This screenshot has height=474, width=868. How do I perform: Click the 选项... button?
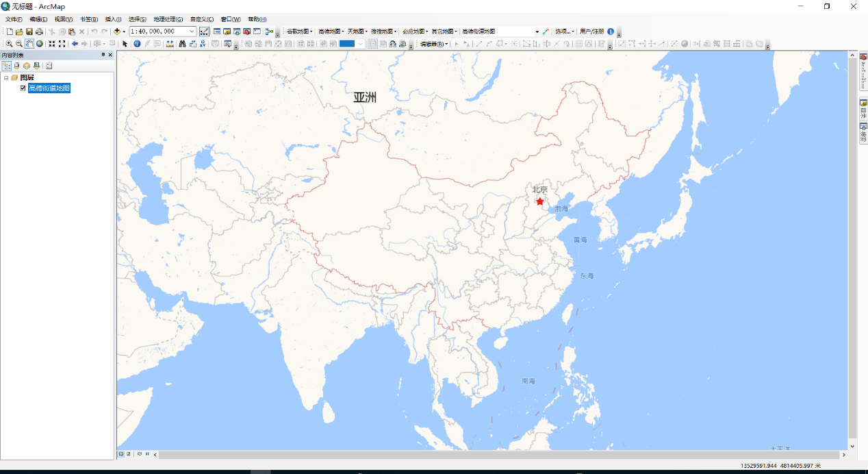click(x=563, y=31)
